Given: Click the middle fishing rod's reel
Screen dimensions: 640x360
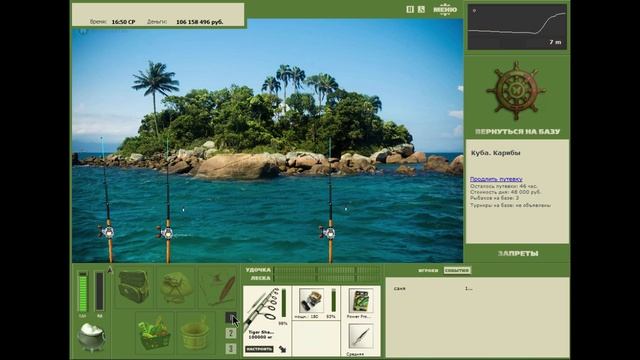Looking at the screenshot, I should [166, 233].
